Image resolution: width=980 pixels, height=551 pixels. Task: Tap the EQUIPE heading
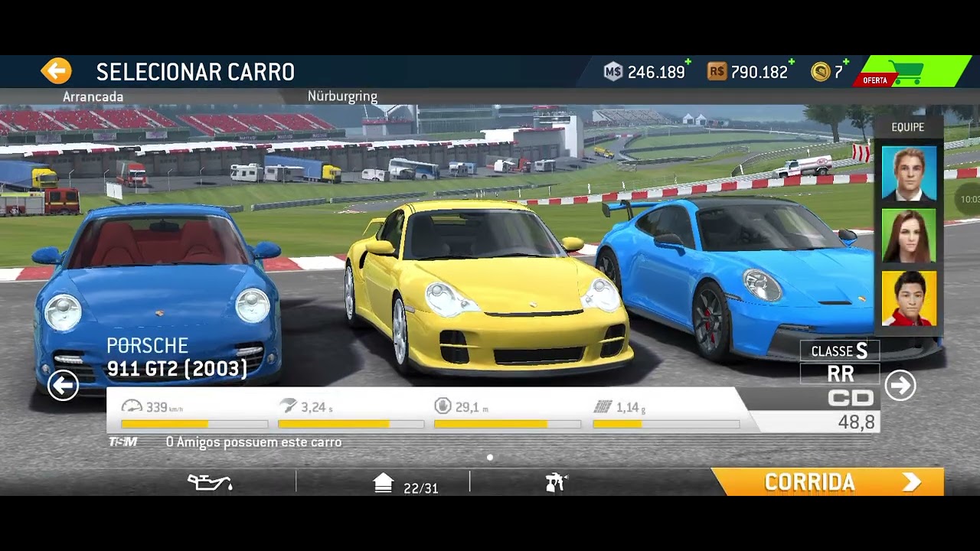(908, 127)
